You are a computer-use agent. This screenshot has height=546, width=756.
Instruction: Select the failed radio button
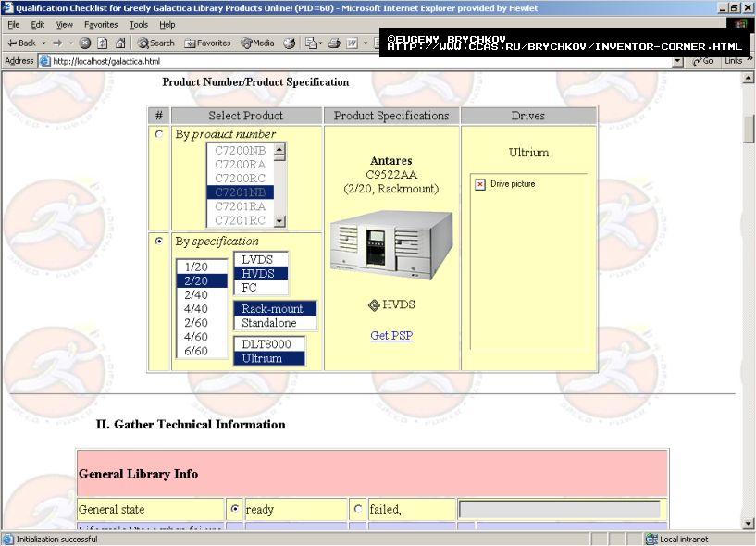click(358, 509)
